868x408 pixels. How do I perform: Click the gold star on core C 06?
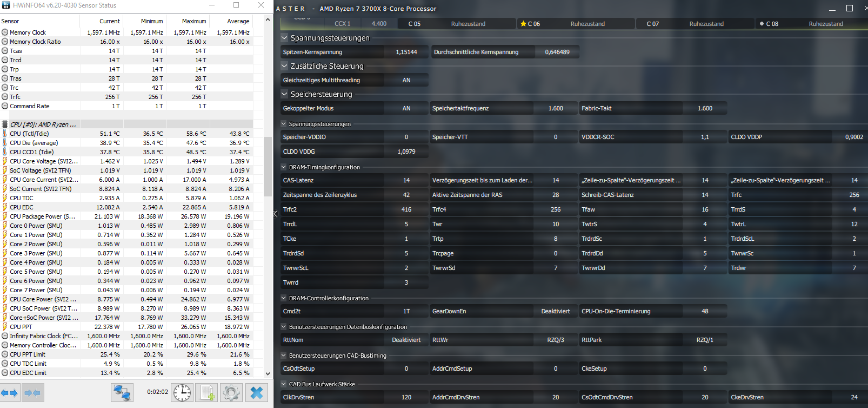(523, 24)
